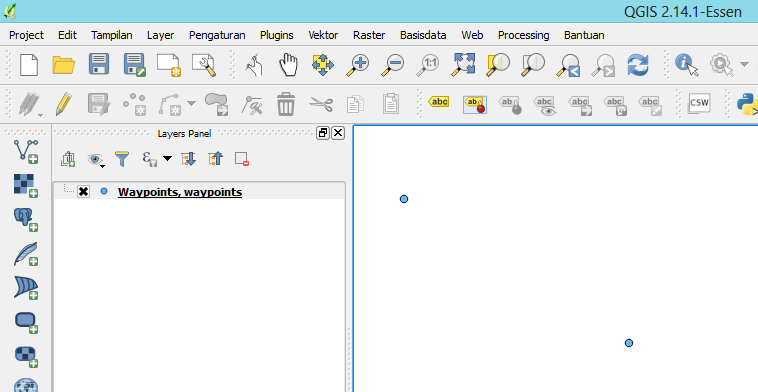
Task: Click the Copy Features icon
Action: [x=355, y=103]
